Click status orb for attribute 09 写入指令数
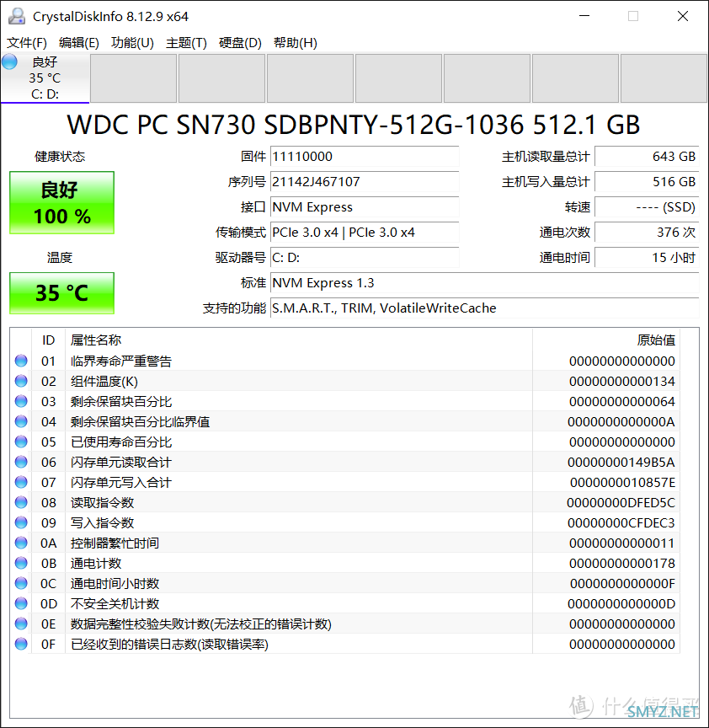 pyautogui.click(x=21, y=522)
